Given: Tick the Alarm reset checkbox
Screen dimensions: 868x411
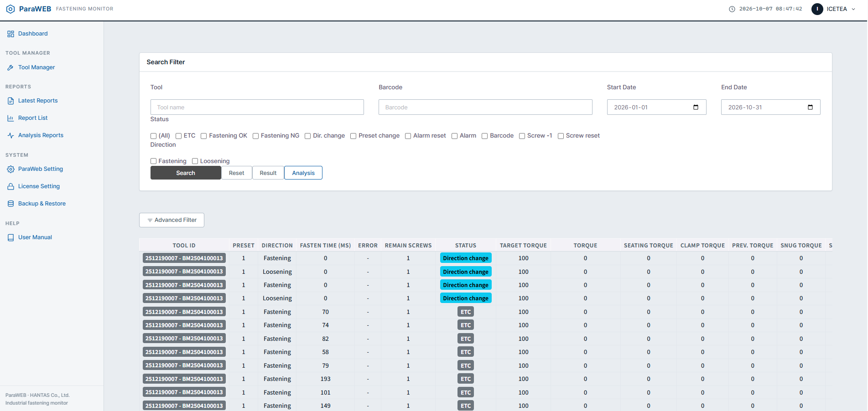Looking at the screenshot, I should (x=408, y=136).
